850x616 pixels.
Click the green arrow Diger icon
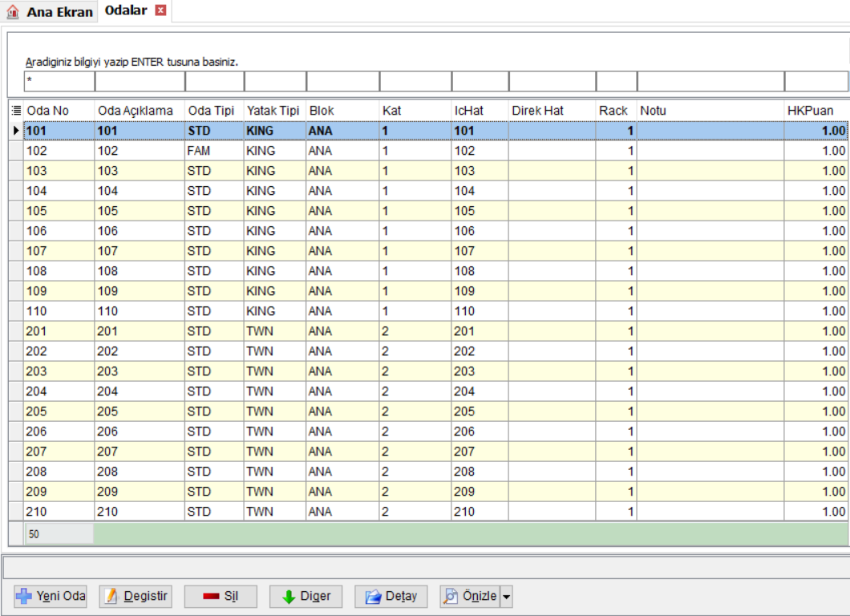(289, 597)
